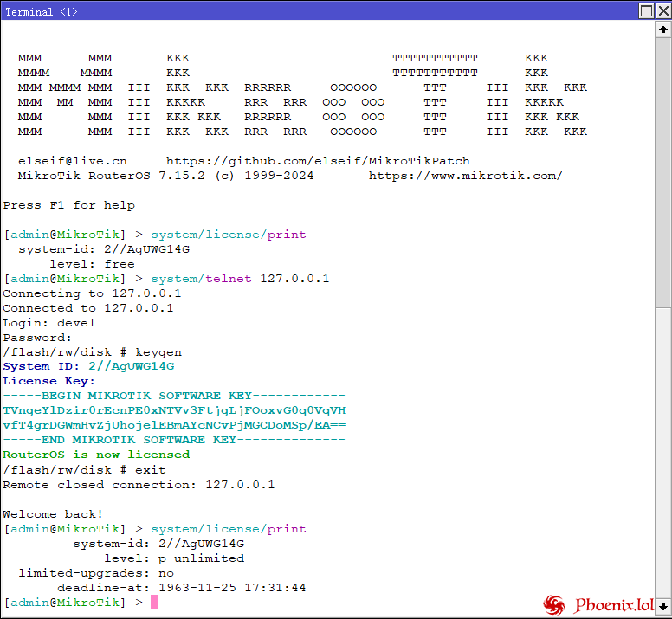Click the scrollbar down arrow

coord(662,606)
